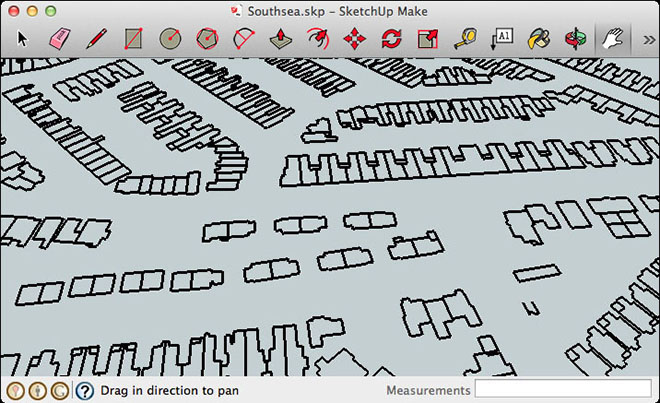This screenshot has width=660, height=403.
Task: Activate the Rotate tool
Action: point(392,39)
